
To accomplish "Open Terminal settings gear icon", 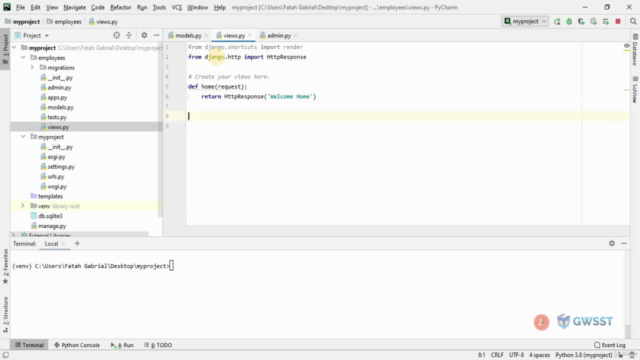I will coord(612,243).
